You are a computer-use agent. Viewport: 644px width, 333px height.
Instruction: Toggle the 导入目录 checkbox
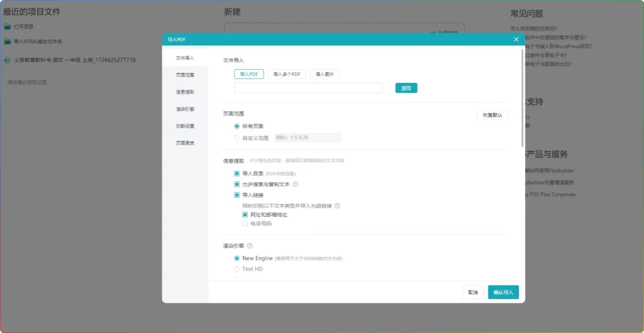tap(237, 173)
